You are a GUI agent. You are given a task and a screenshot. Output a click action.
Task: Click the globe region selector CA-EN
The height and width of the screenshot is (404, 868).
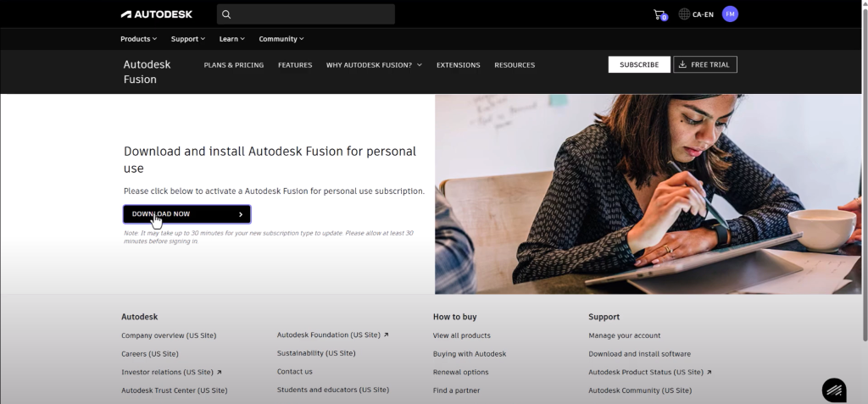[696, 14]
